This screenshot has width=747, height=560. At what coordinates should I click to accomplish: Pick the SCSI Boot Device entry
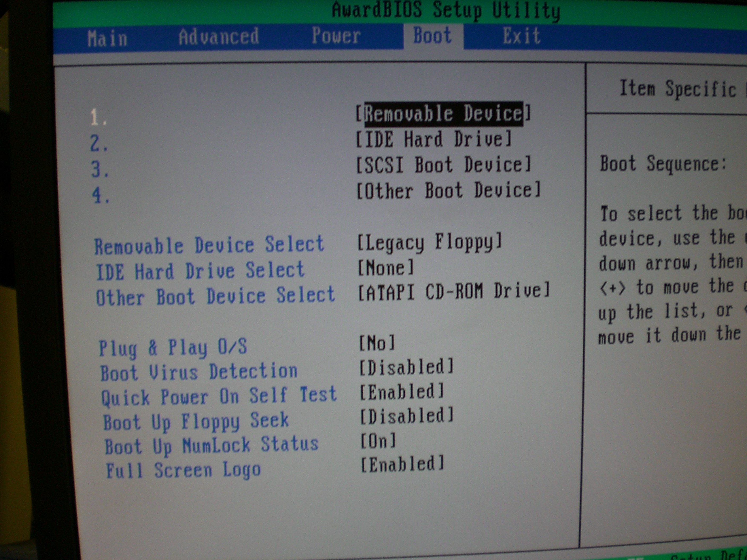[x=444, y=165]
